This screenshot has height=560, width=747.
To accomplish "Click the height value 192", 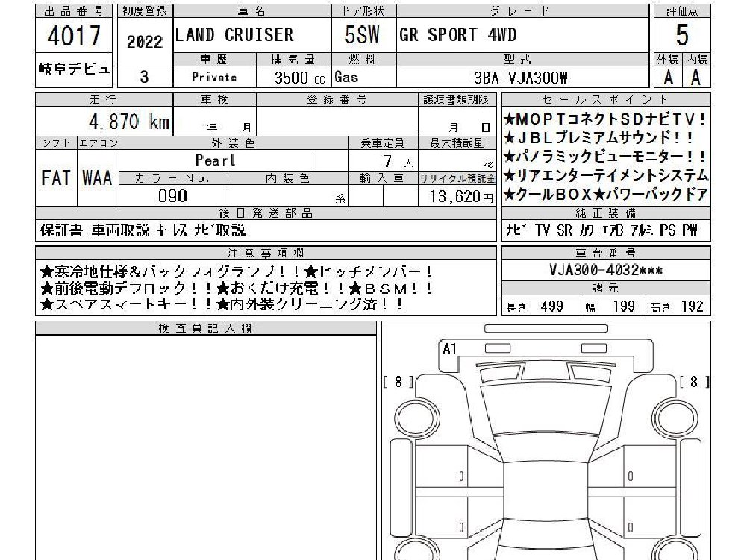I will 693,306.
